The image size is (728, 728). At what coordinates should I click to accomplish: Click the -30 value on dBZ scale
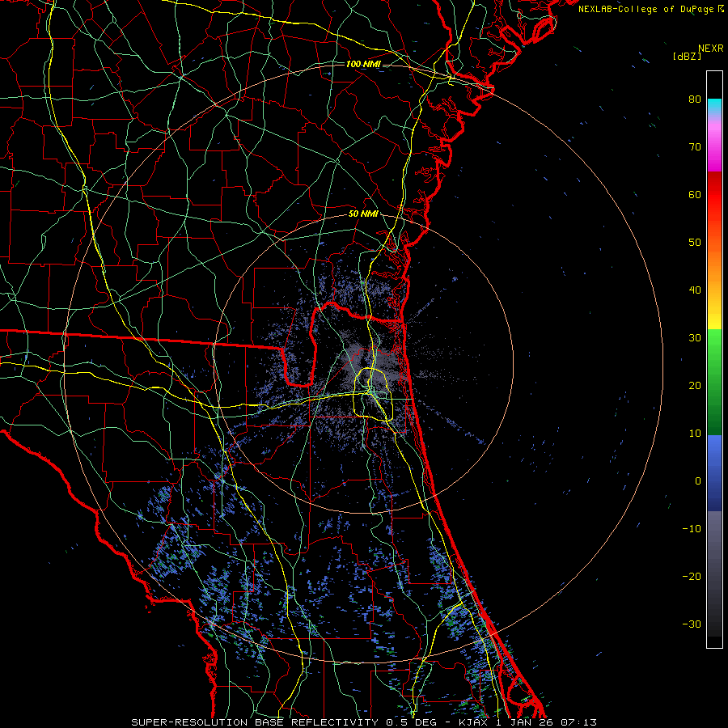692,624
